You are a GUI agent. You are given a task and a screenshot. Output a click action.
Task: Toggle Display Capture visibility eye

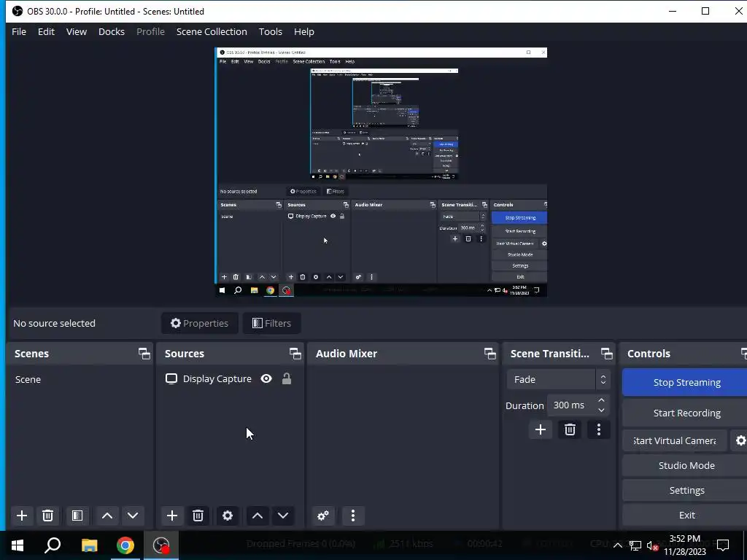(x=266, y=379)
